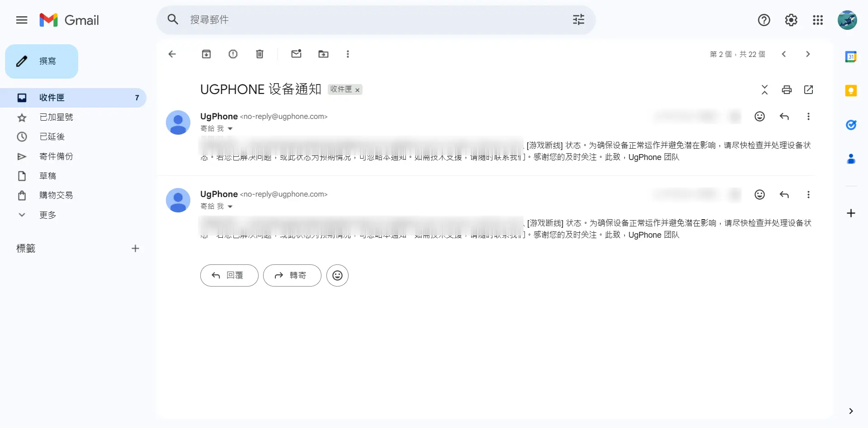Mark conversation as unread
The width and height of the screenshot is (868, 428).
coord(296,54)
